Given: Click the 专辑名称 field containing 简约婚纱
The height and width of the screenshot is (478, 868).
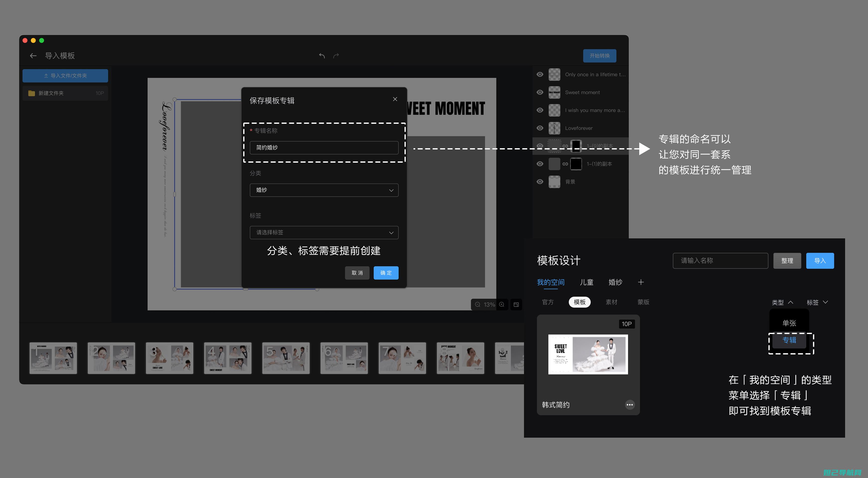Looking at the screenshot, I should (x=324, y=148).
